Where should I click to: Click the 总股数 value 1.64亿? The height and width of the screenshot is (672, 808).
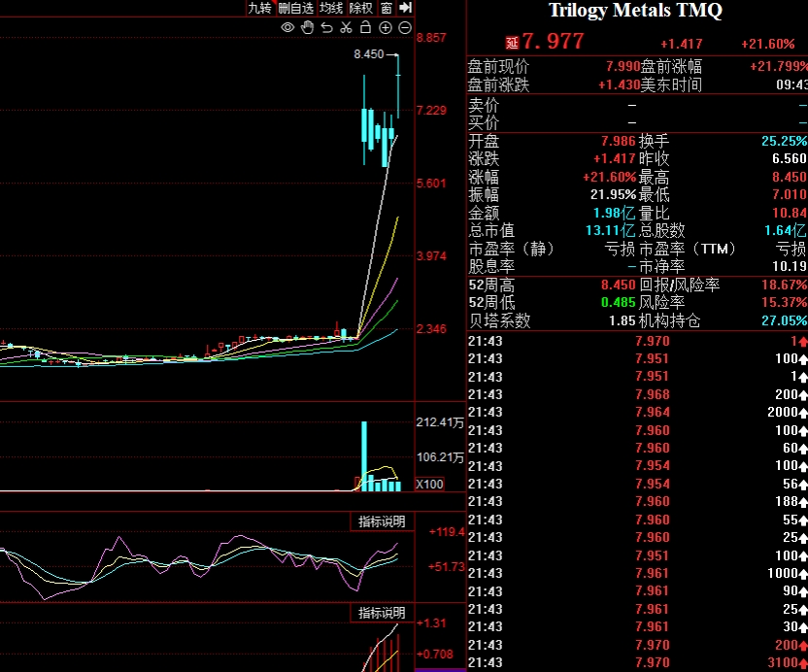click(786, 230)
